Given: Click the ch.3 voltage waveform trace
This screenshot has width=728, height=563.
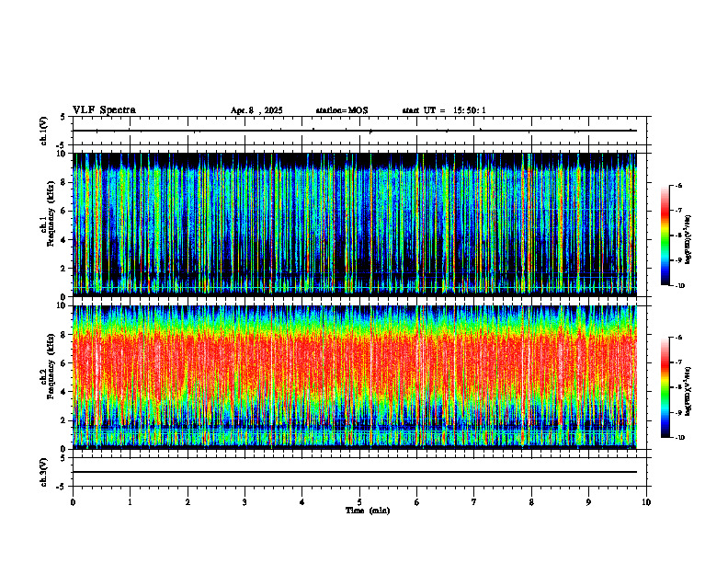Looking at the screenshot, I should pos(355,472).
